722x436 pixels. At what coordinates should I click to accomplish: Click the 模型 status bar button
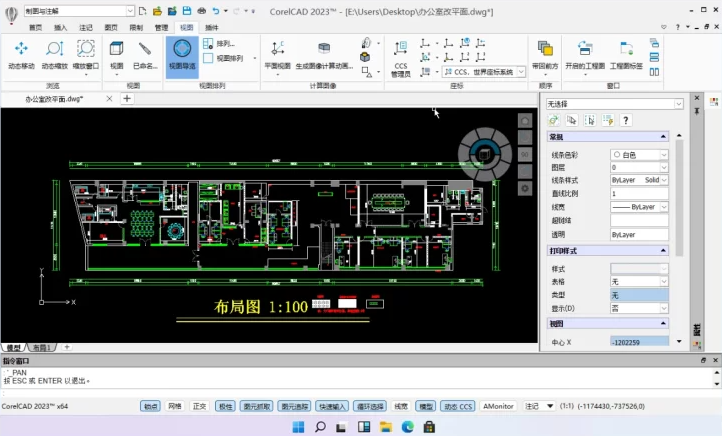click(425, 406)
